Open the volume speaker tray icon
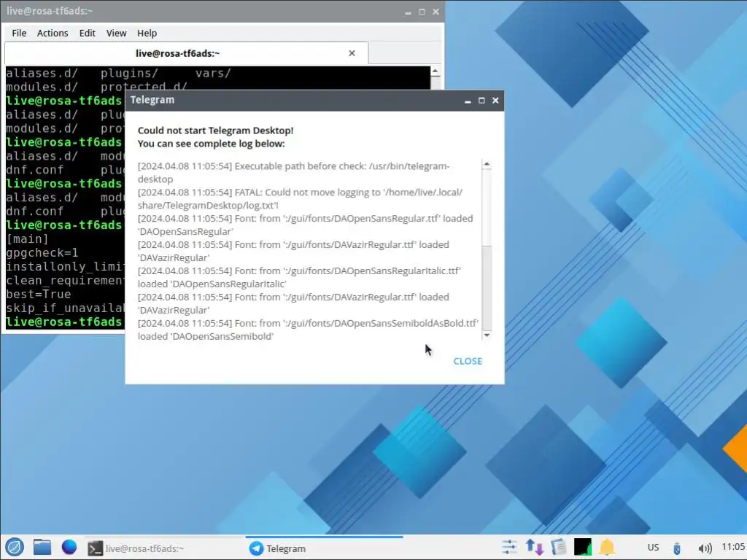747x560 pixels. click(705, 548)
